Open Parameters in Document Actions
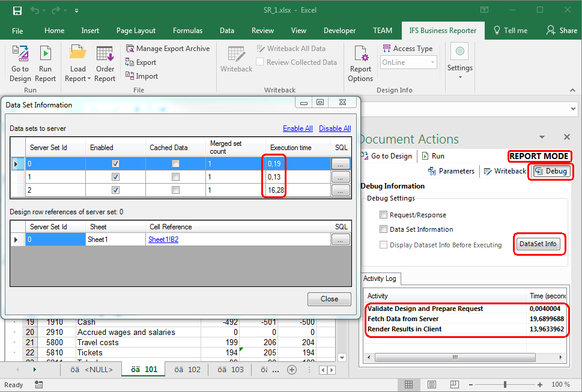This screenshot has height=392, width=582. pos(451,171)
